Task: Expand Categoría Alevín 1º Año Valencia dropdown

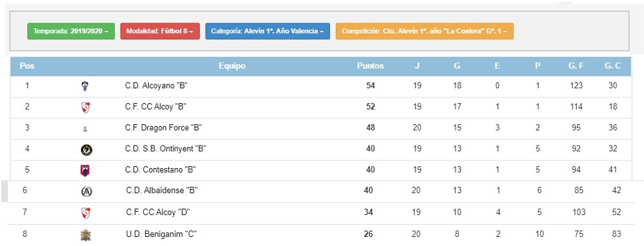Action: (268, 31)
